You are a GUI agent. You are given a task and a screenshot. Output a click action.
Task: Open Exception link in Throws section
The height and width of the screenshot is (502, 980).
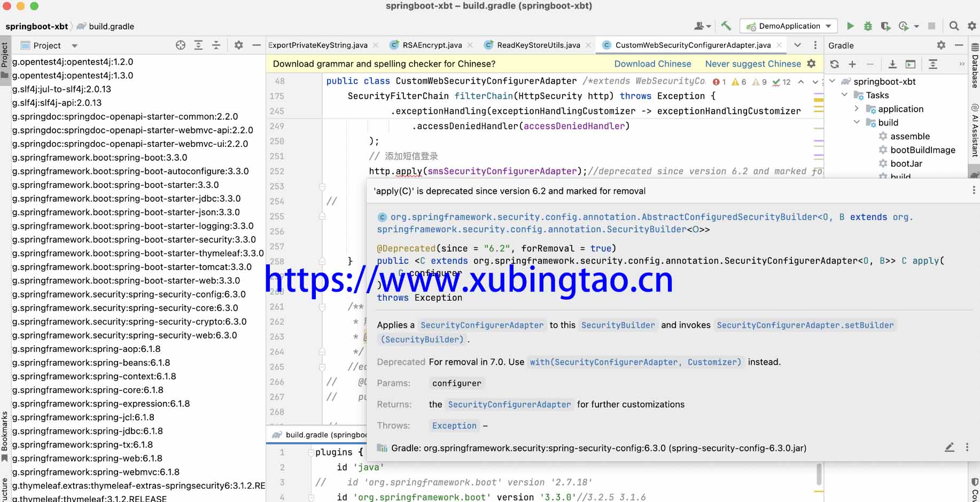tap(454, 426)
